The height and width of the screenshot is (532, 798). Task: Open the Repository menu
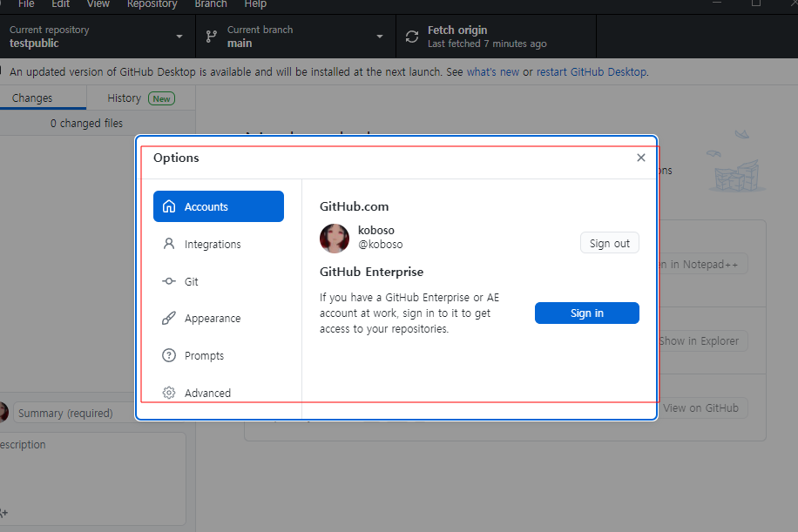(152, 4)
